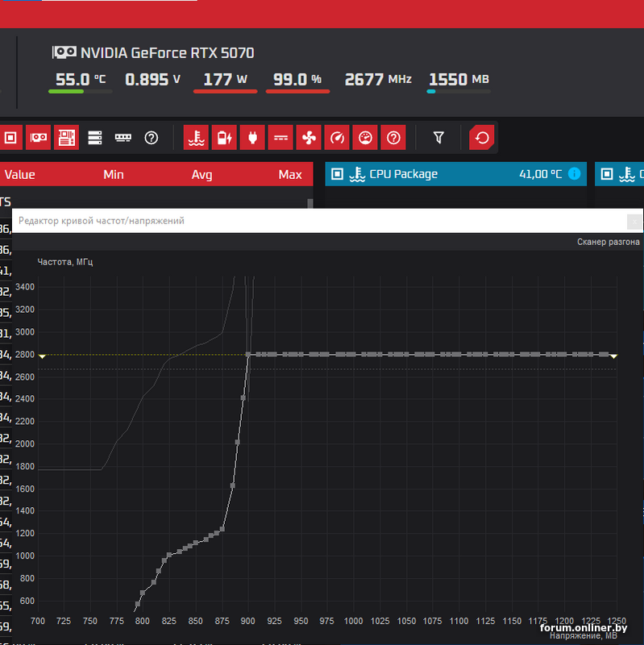The image size is (644, 645).
Task: Toggle the motherboard sensor category icon
Action: 66,138
